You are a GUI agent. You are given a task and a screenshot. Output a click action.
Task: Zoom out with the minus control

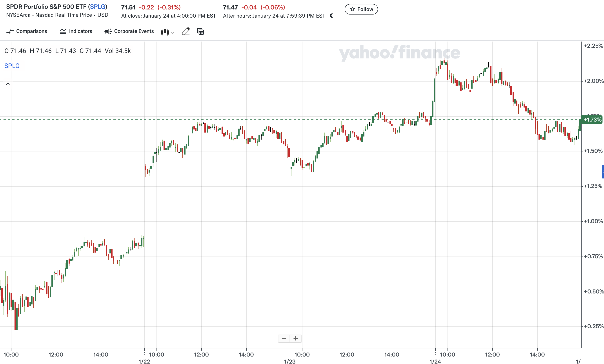(x=284, y=338)
